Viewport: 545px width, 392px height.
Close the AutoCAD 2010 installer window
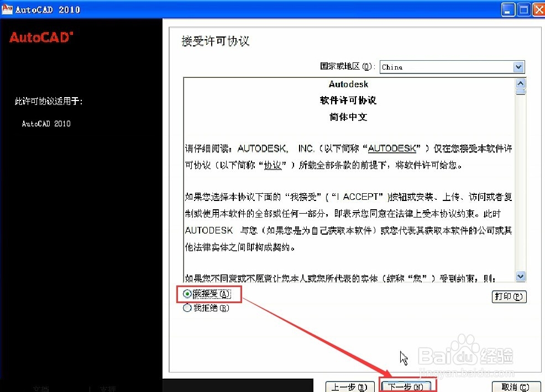(539, 10)
